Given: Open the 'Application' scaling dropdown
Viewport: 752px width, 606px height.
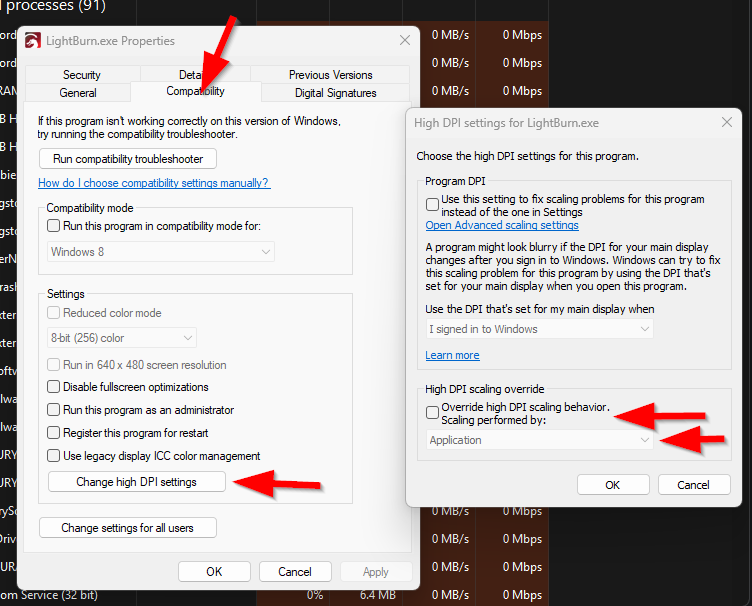Looking at the screenshot, I should click(x=540, y=440).
